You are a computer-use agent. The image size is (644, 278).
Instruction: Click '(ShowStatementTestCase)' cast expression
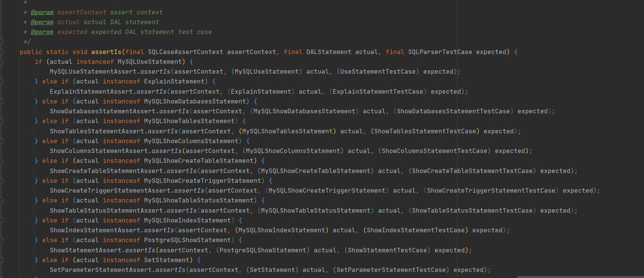(x=387, y=250)
